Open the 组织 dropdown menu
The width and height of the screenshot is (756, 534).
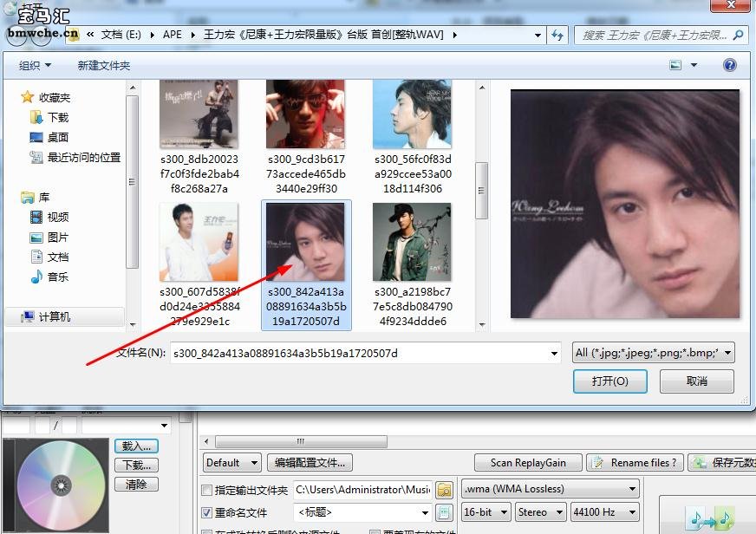(35, 65)
